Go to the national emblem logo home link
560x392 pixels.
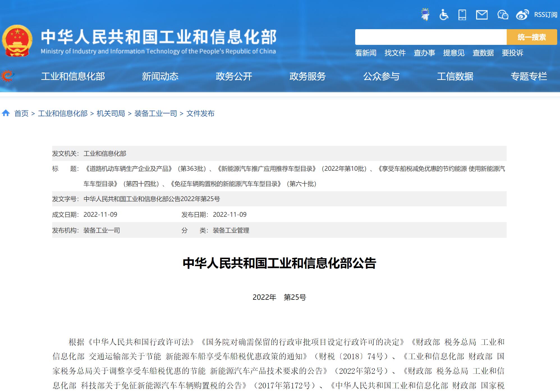17,41
